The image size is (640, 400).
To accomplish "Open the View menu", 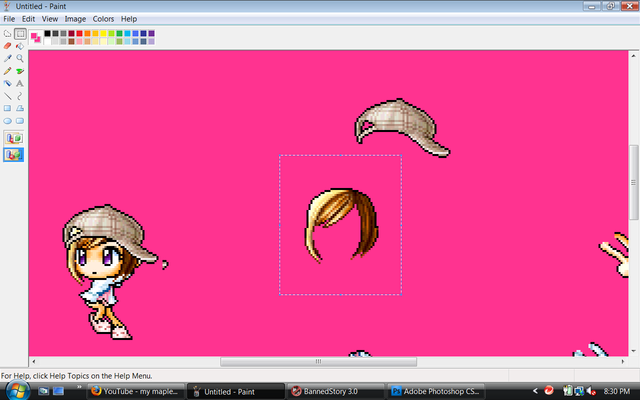I will tap(50, 19).
